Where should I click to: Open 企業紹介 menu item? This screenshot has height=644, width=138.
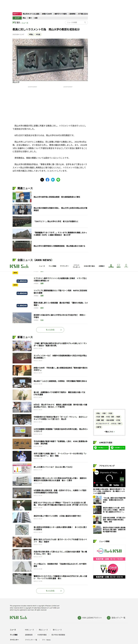pos(102,266)
